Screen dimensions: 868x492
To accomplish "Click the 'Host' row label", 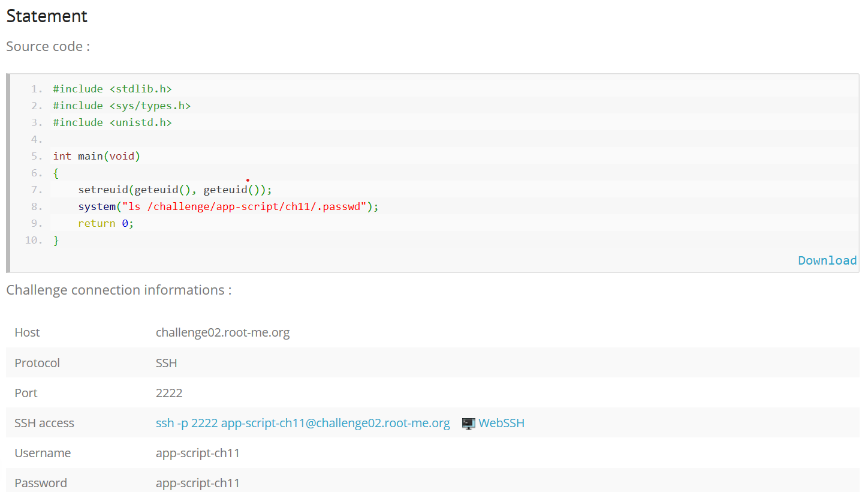I will click(27, 332).
